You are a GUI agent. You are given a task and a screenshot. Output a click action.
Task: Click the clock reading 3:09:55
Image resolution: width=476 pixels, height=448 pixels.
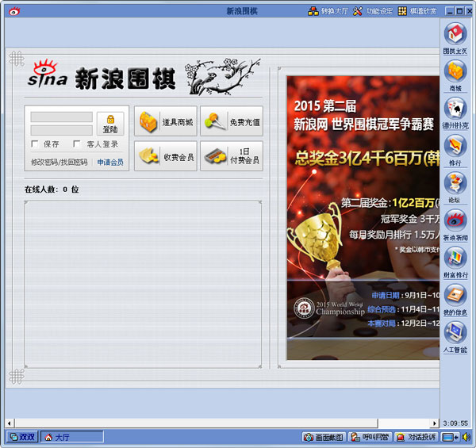[x=455, y=423]
